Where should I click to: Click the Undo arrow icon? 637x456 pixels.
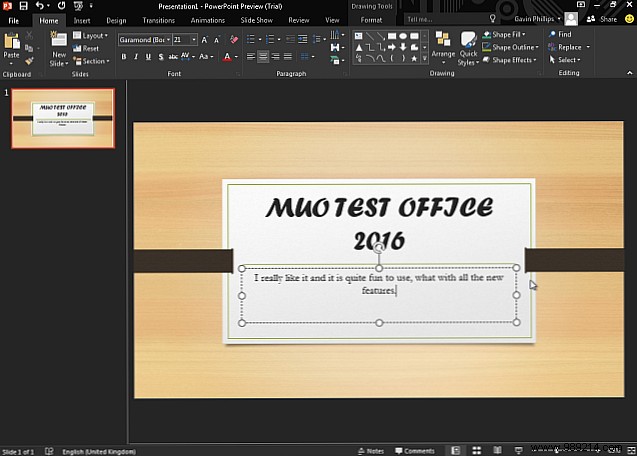pyautogui.click(x=39, y=6)
